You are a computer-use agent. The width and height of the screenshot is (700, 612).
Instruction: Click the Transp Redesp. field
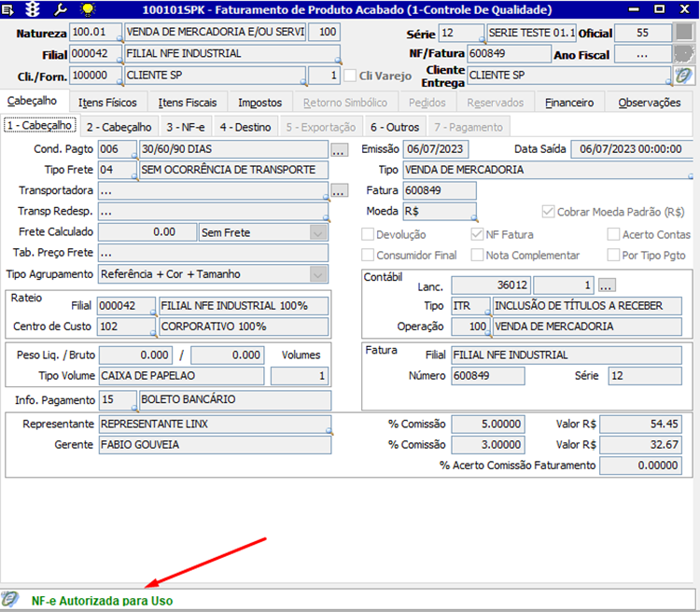point(213,212)
